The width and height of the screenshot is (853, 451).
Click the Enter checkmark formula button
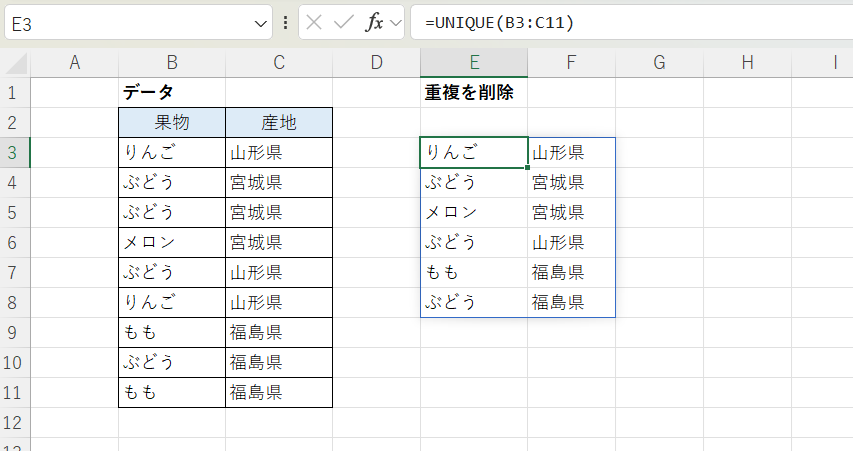click(x=343, y=22)
